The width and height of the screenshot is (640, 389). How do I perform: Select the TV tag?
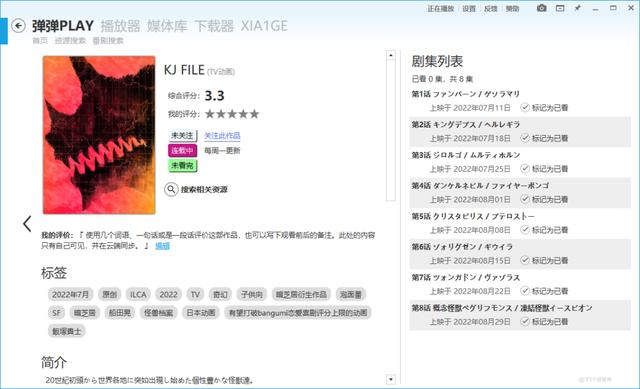pos(195,294)
